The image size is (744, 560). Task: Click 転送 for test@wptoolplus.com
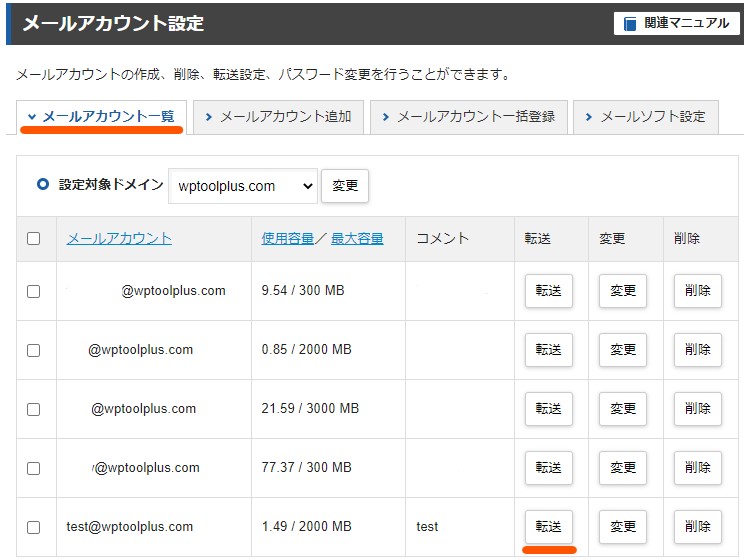pos(548,527)
